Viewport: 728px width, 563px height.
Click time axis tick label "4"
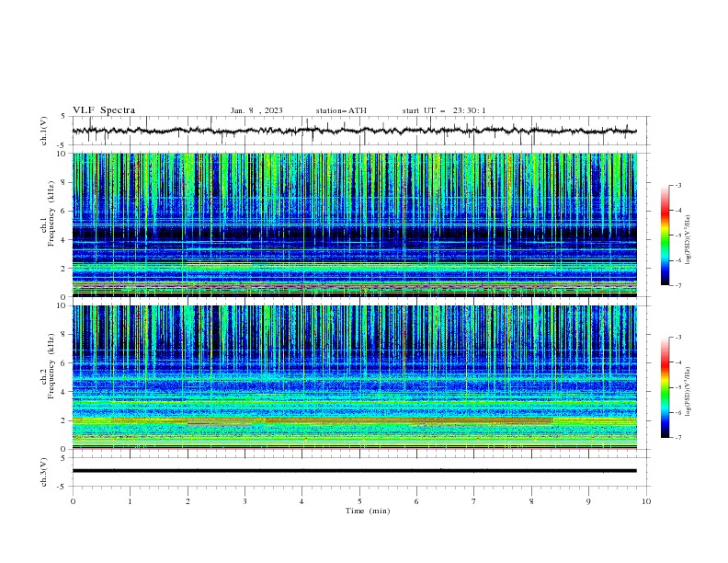[x=302, y=501]
